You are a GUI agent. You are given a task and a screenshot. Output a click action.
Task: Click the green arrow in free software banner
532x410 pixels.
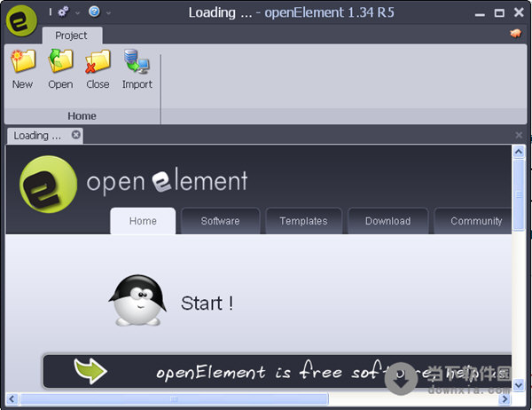click(90, 371)
